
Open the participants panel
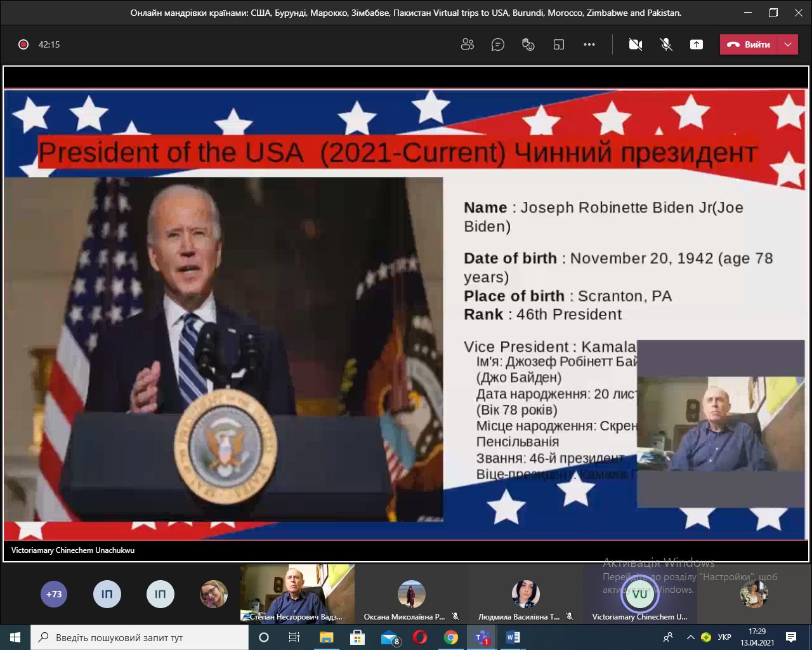coord(468,44)
